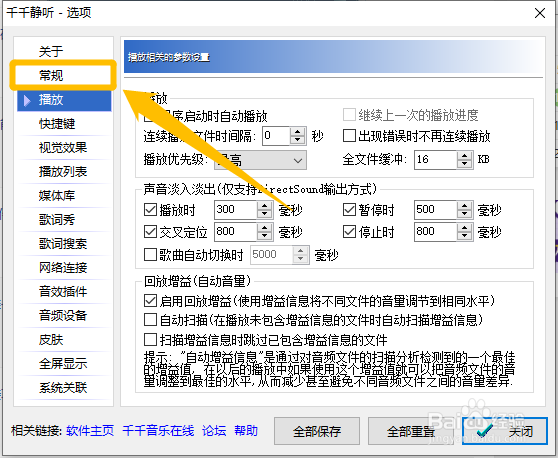Open 网络连接 settings
The height and width of the screenshot is (458, 558).
tap(64, 267)
